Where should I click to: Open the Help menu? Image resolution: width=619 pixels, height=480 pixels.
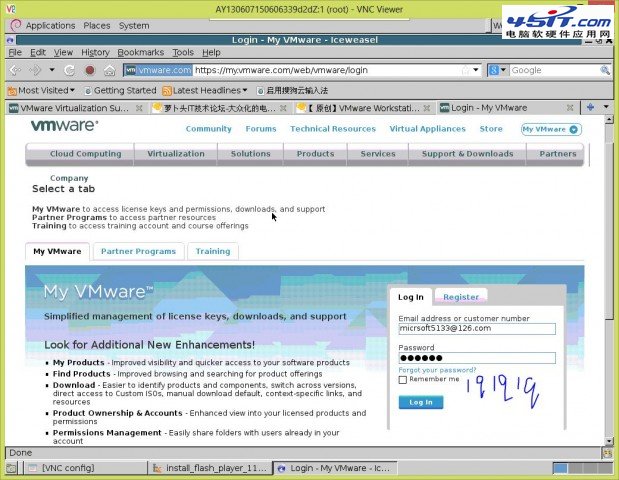pos(211,52)
